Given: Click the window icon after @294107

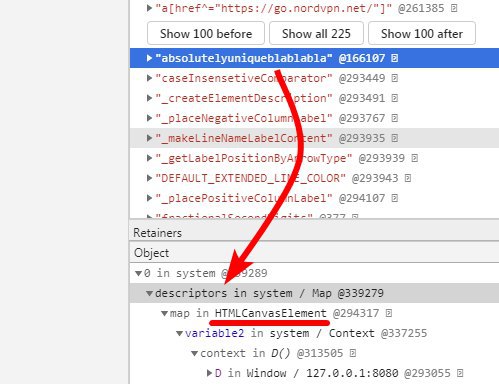Looking at the screenshot, I should 395,198.
